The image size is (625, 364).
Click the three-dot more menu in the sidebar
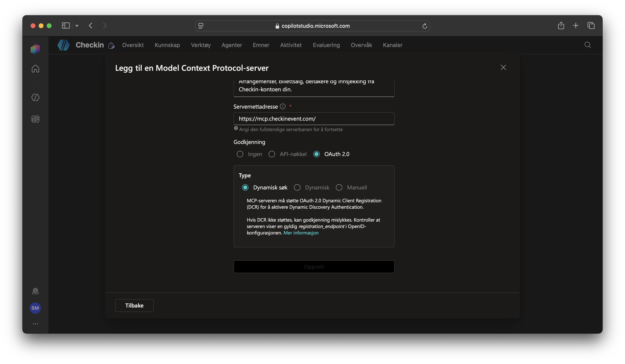(35, 324)
